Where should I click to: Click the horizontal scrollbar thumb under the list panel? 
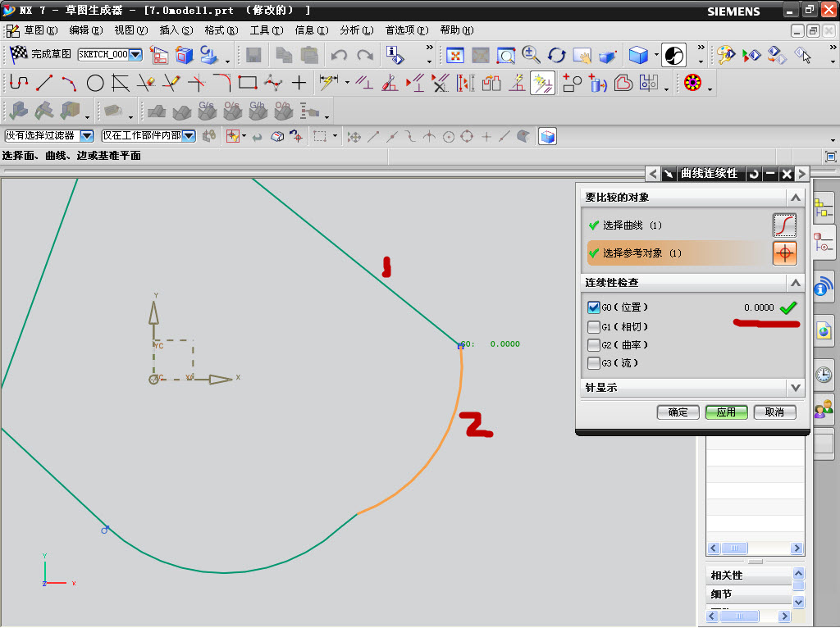click(x=734, y=548)
